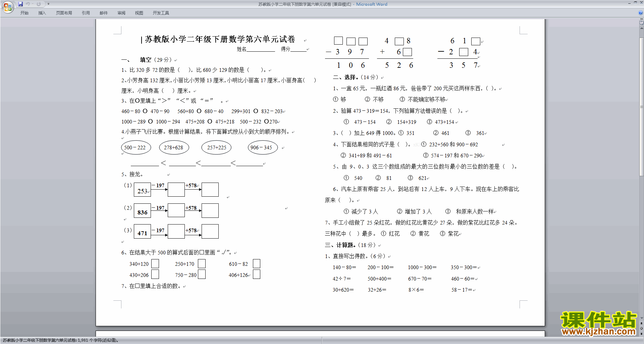
Task: Open the undo history dropdown arrow
Action: click(x=33, y=4)
